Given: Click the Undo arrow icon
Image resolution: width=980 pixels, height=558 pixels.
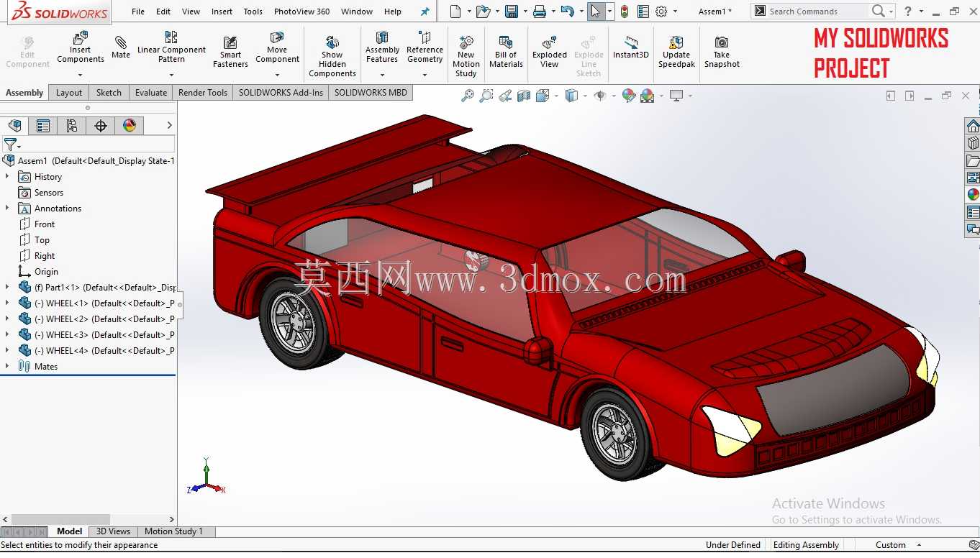Looking at the screenshot, I should coord(567,12).
